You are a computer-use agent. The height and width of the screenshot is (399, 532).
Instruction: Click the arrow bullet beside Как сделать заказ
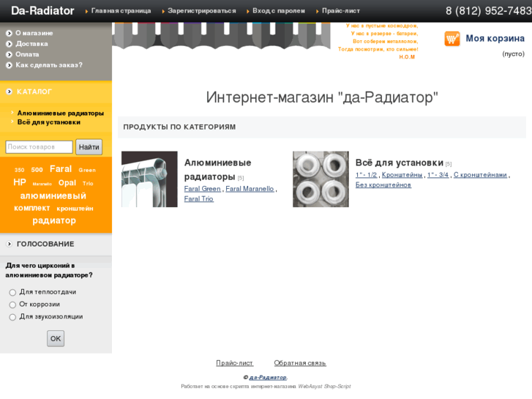[10, 65]
